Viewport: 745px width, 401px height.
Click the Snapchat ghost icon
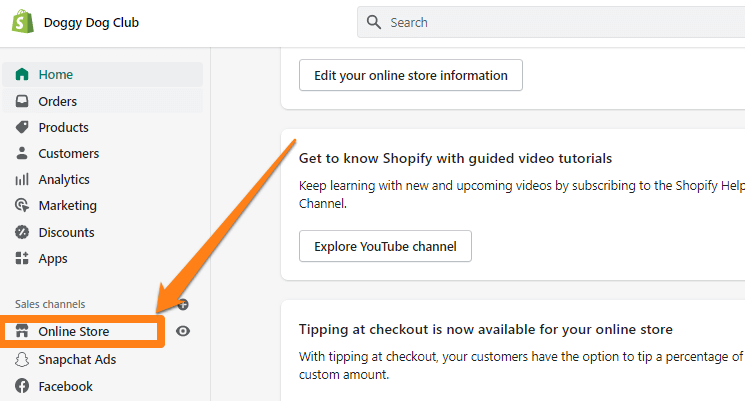(x=22, y=359)
